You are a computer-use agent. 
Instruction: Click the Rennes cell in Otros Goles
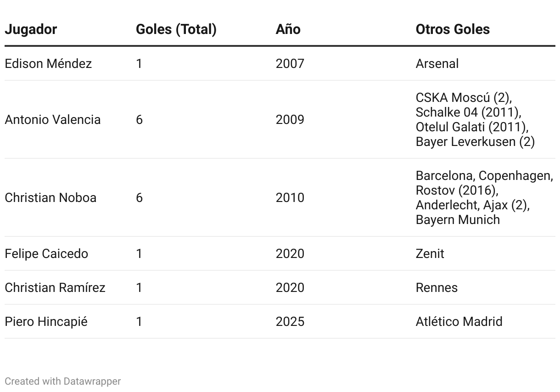point(437,287)
